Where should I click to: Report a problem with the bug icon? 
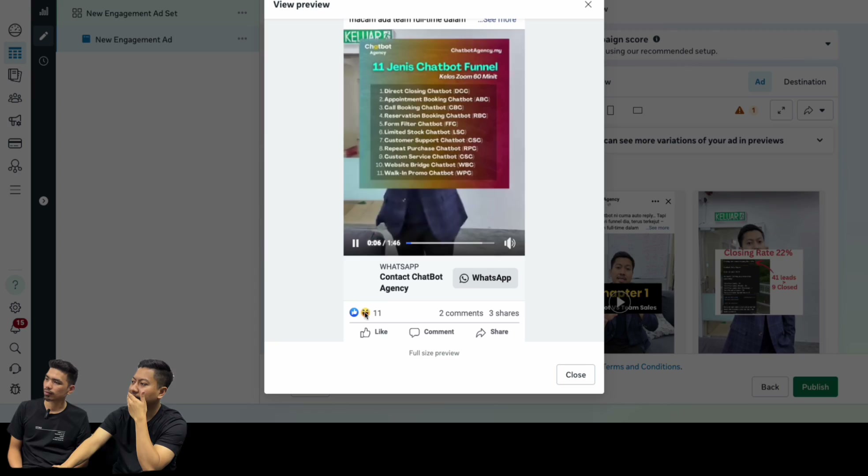click(15, 389)
